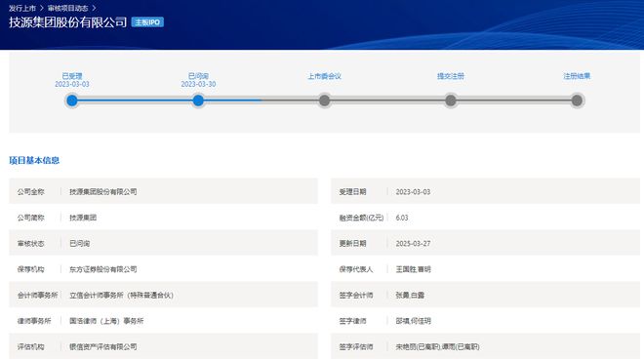Click the 保荐代表人 names value
This screenshot has width=644, height=360.
coord(413,269)
